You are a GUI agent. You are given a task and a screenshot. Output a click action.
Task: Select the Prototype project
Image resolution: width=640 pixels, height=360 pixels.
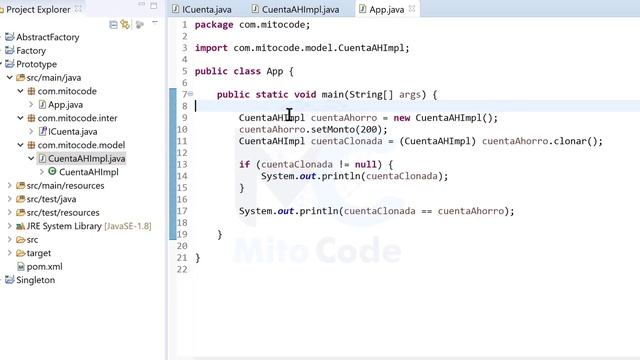36,64
